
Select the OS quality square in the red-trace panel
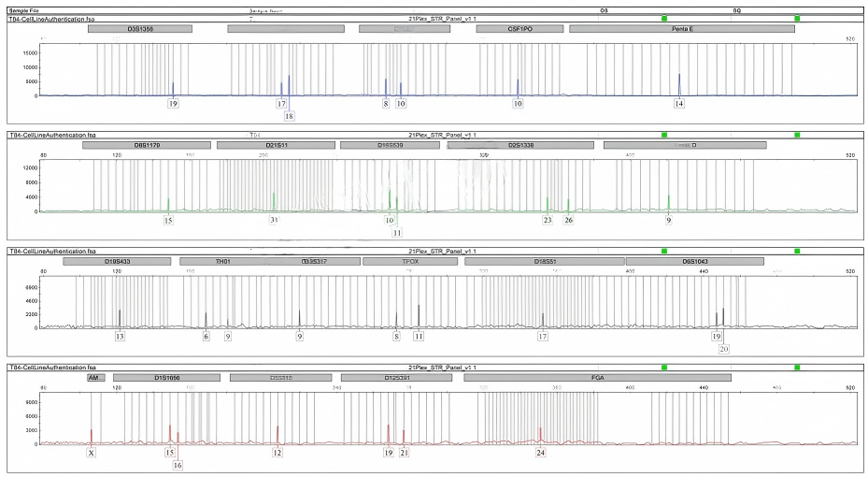click(664, 368)
